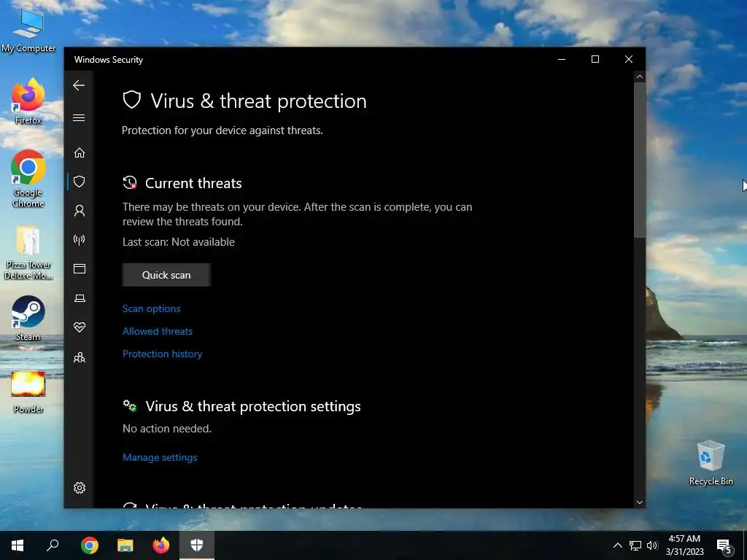This screenshot has height=560, width=747.
Task: Open Settings gear in Windows Security sidebar
Action: pyautogui.click(x=80, y=488)
